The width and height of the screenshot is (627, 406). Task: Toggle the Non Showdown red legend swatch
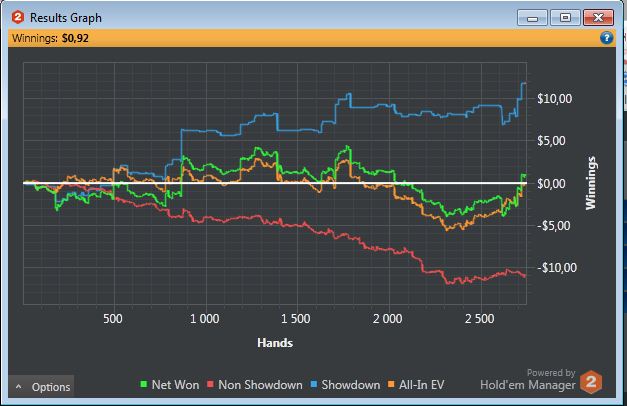[210, 384]
